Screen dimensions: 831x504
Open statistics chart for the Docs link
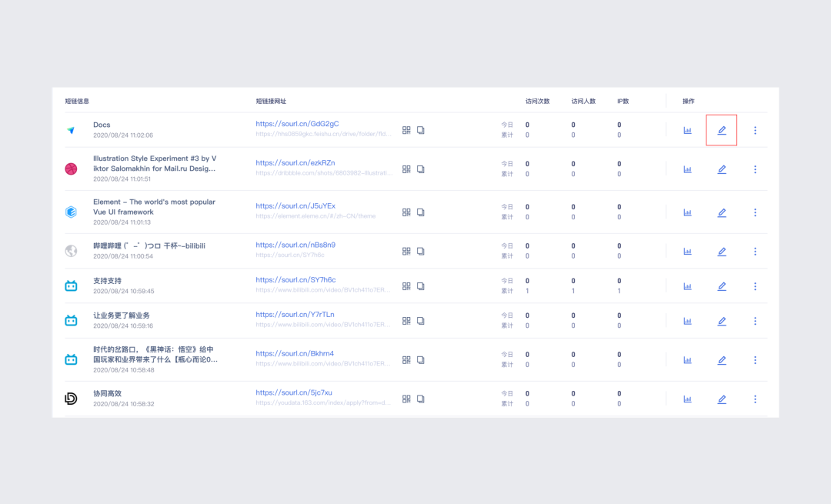click(x=687, y=130)
